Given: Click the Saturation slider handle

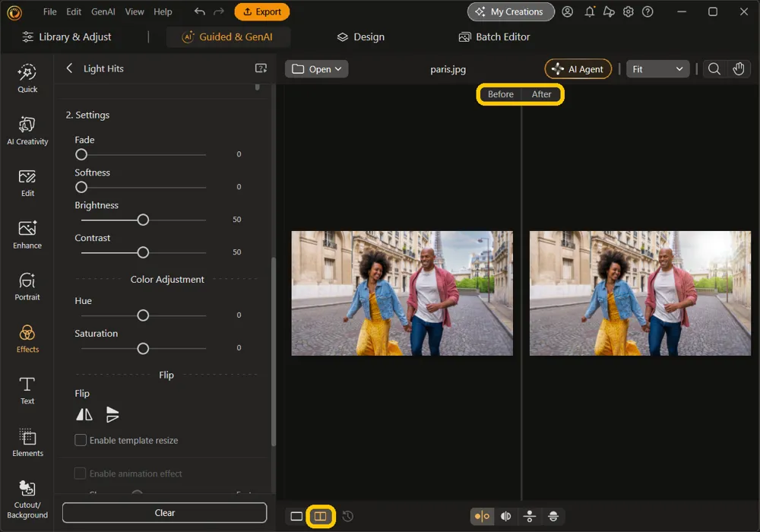Looking at the screenshot, I should click(143, 348).
